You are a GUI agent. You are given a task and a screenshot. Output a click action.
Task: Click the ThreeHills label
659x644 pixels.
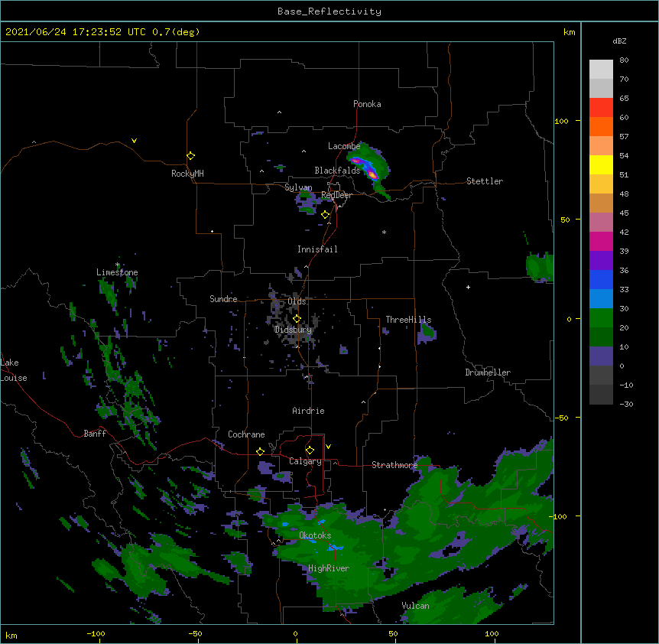coord(408,320)
